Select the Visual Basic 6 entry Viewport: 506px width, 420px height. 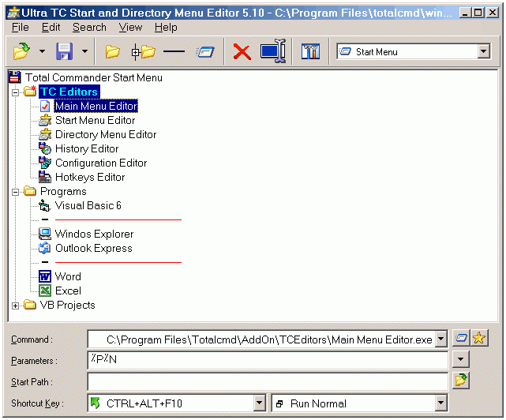[x=88, y=205]
